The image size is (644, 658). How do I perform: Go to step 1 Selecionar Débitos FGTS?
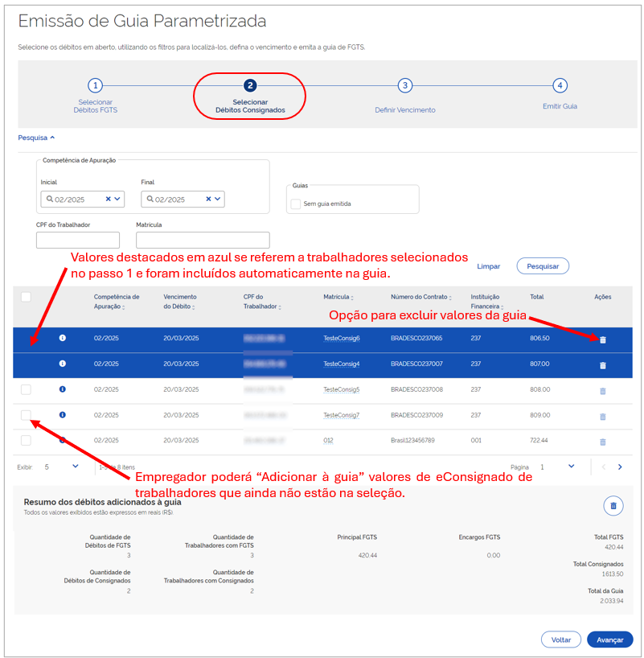(96, 86)
